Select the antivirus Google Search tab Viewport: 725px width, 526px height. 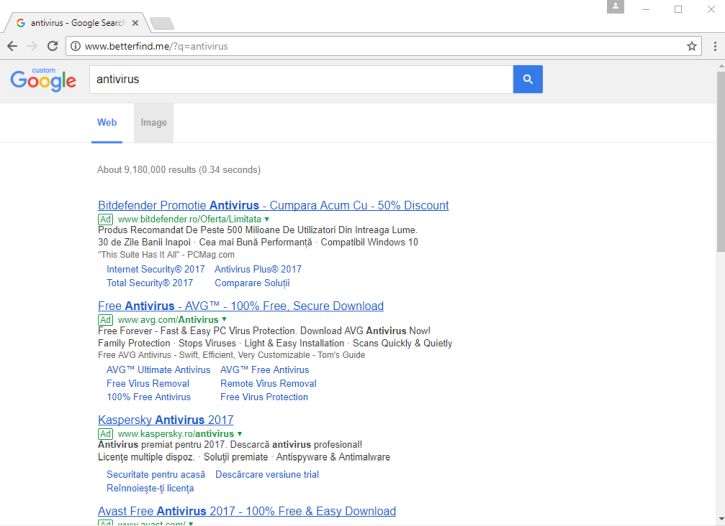(76, 23)
